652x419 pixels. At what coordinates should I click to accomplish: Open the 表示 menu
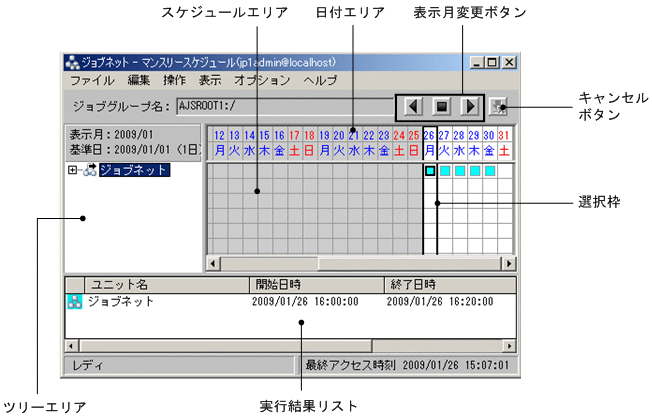tap(210, 80)
